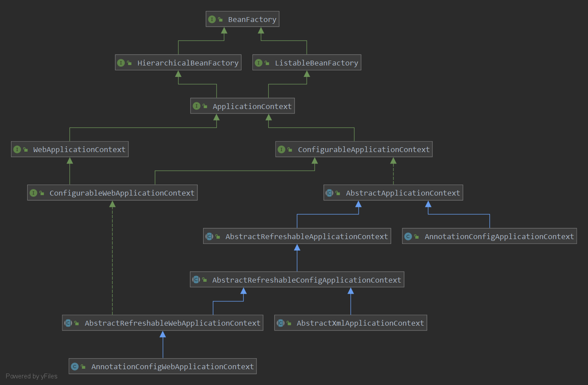Click the lock icon on AbstractXmlApplicationContext node
The image size is (588, 385).
click(x=289, y=323)
